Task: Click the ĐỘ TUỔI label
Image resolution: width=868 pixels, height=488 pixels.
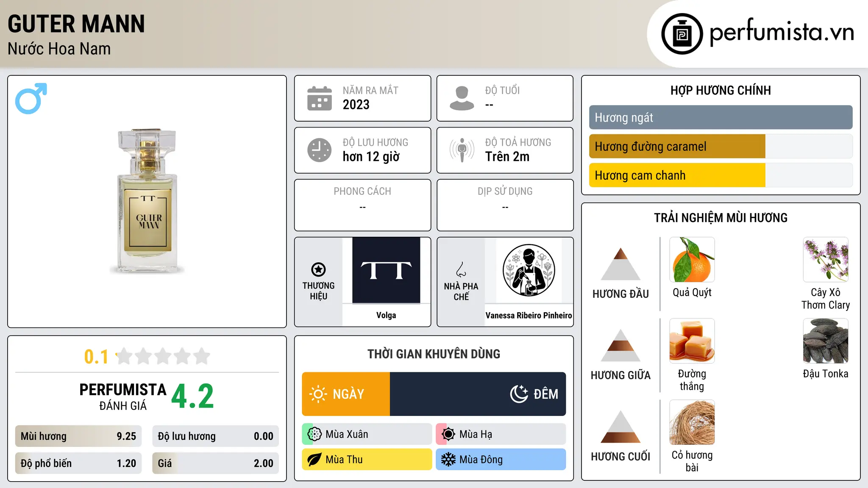Action: pos(502,90)
